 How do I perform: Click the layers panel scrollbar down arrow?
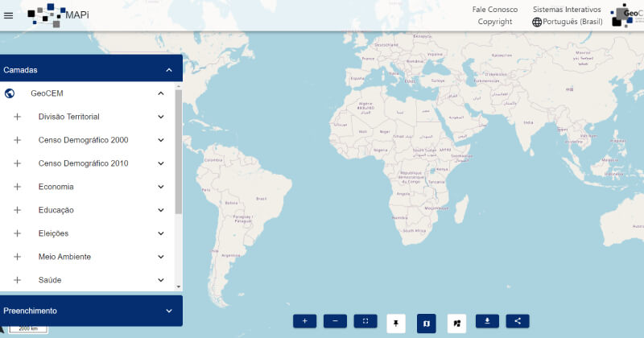coord(179,286)
